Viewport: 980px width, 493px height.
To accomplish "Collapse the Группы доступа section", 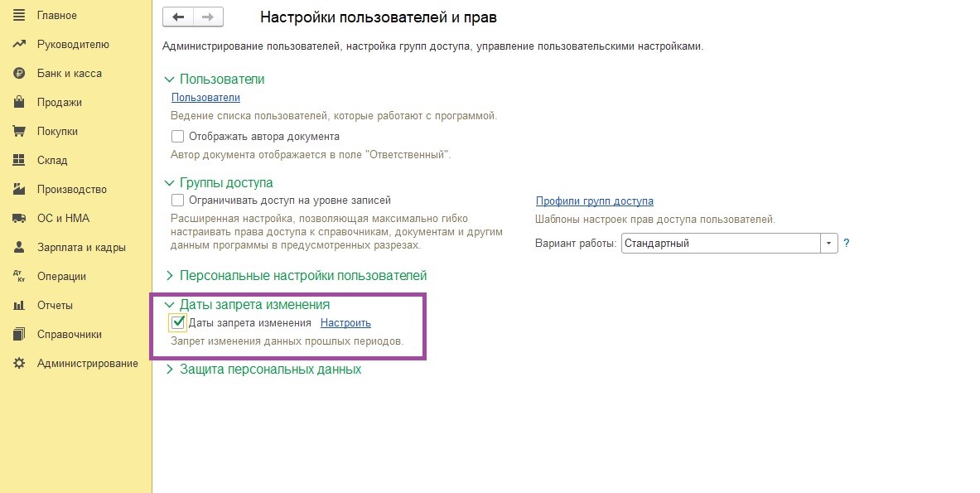I will (x=169, y=183).
